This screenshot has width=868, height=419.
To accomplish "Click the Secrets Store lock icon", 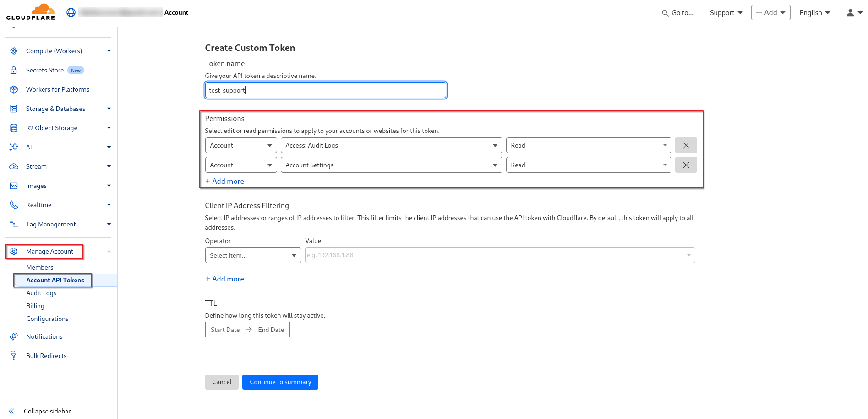I will pos(14,70).
